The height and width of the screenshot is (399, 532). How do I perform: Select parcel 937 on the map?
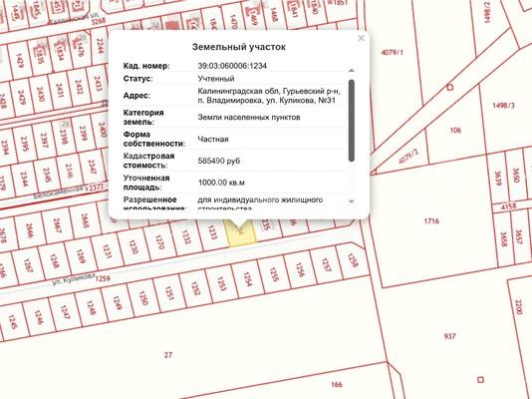(449, 336)
